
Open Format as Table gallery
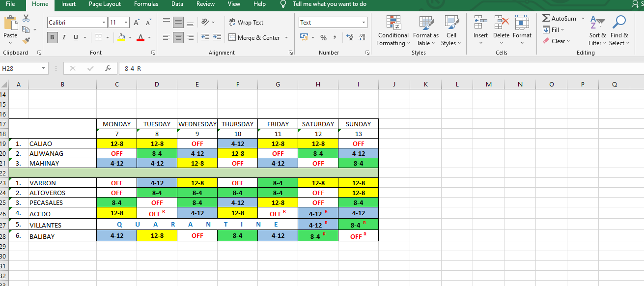coord(425,31)
